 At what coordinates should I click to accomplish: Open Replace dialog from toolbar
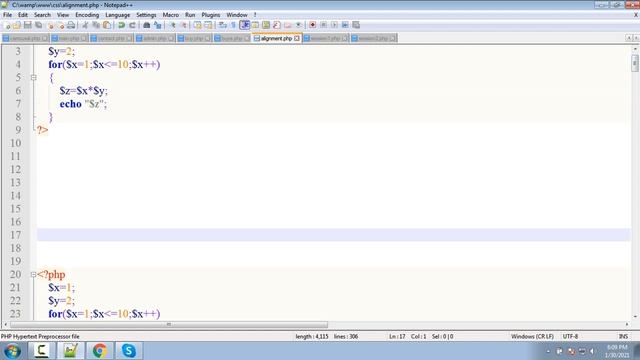coord(158,25)
